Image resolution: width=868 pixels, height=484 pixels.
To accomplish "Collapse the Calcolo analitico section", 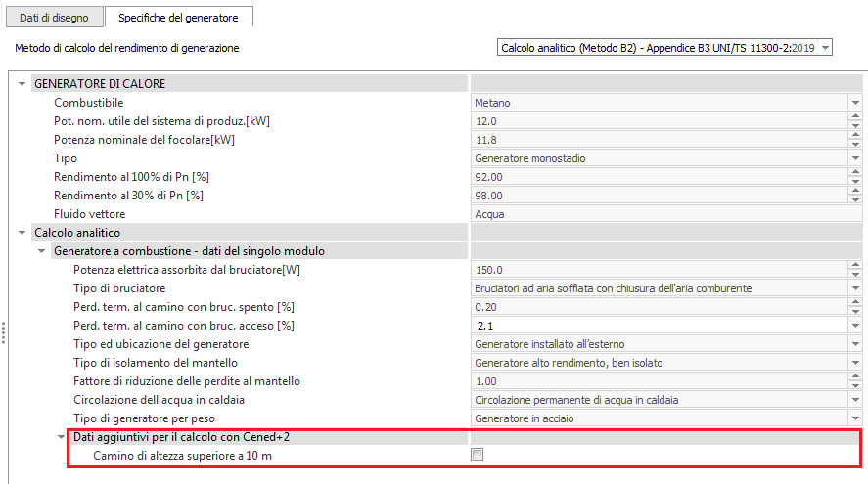I will pos(23,233).
